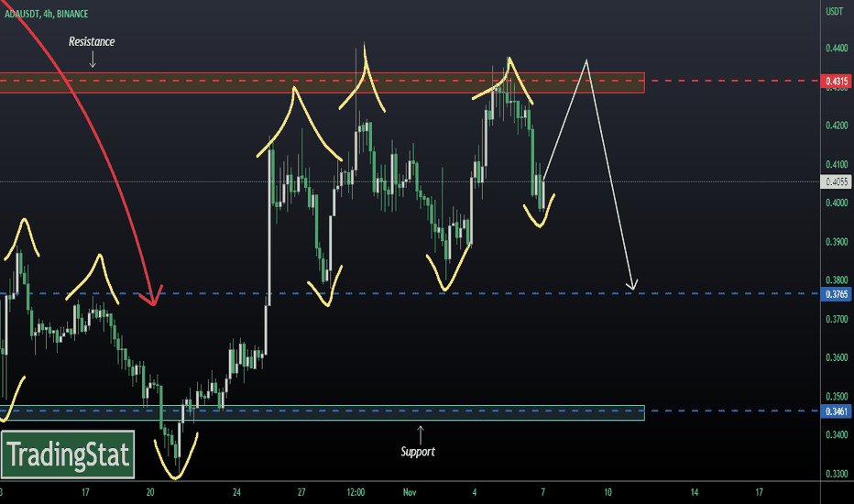
Task: Click the blue 0.3765 price label
Action: [836, 294]
